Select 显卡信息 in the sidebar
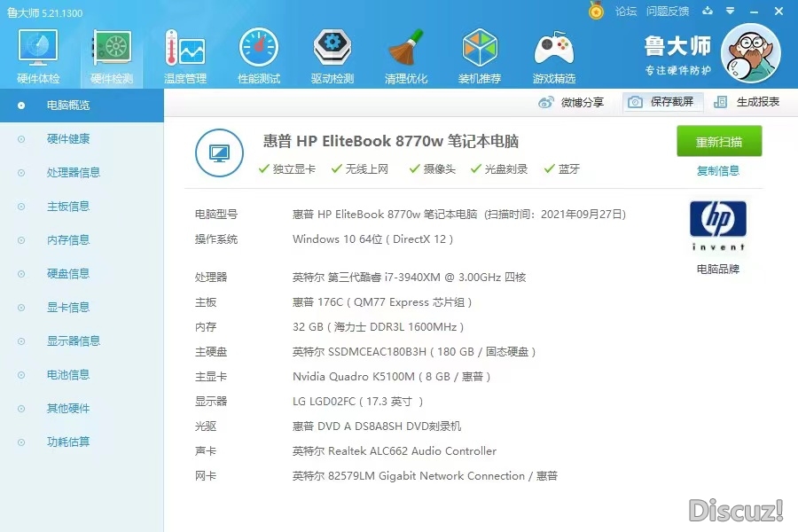 point(67,308)
